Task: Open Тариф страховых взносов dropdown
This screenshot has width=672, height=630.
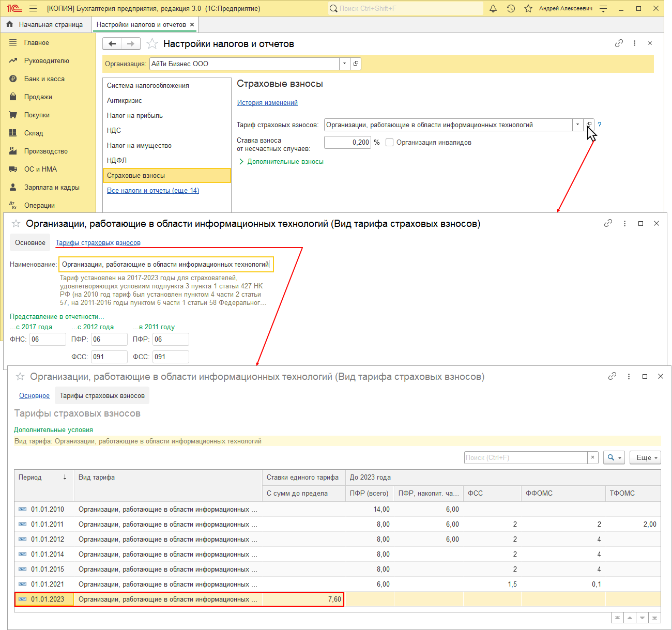Action: click(x=577, y=125)
